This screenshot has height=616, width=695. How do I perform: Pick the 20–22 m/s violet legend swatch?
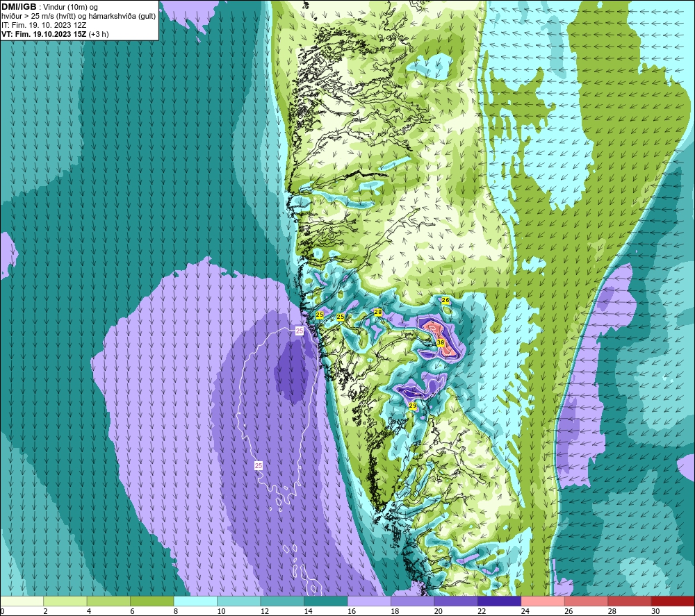tap(456, 601)
